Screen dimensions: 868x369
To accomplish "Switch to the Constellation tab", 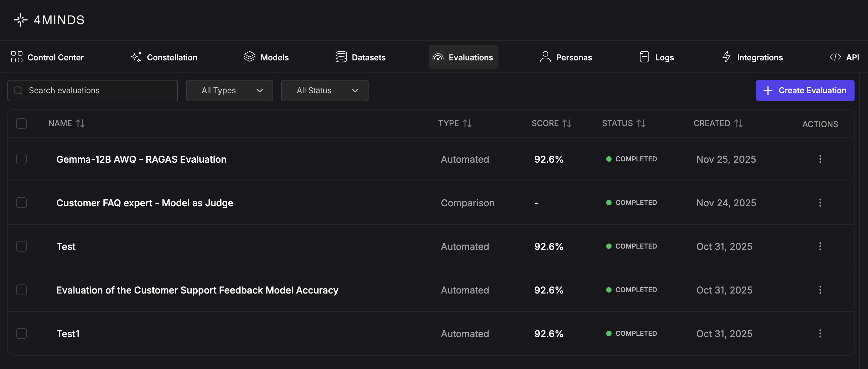I will [x=164, y=57].
